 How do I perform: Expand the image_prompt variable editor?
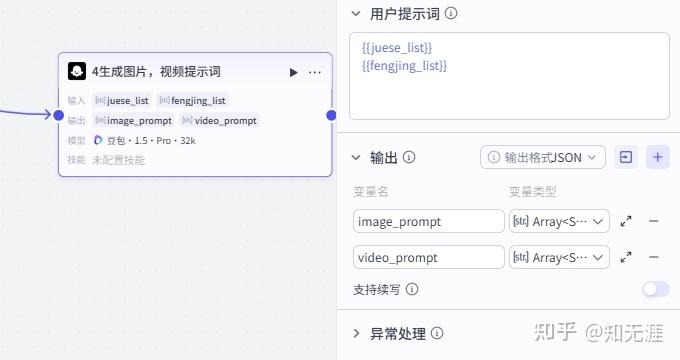coord(626,221)
